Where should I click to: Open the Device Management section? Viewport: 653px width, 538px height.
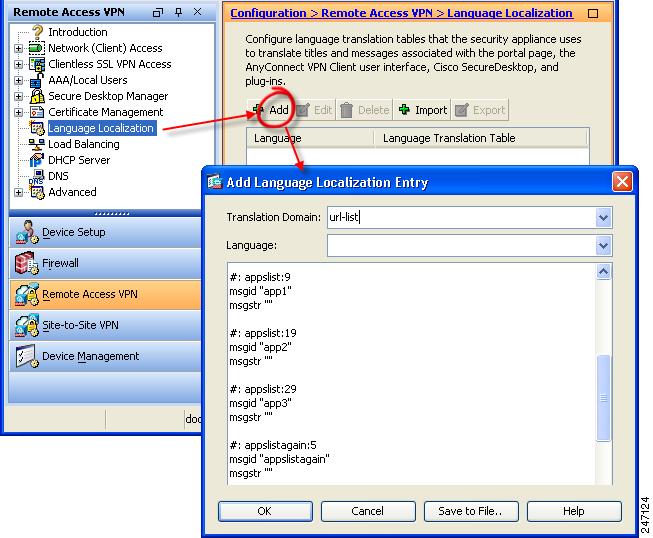pos(105,356)
